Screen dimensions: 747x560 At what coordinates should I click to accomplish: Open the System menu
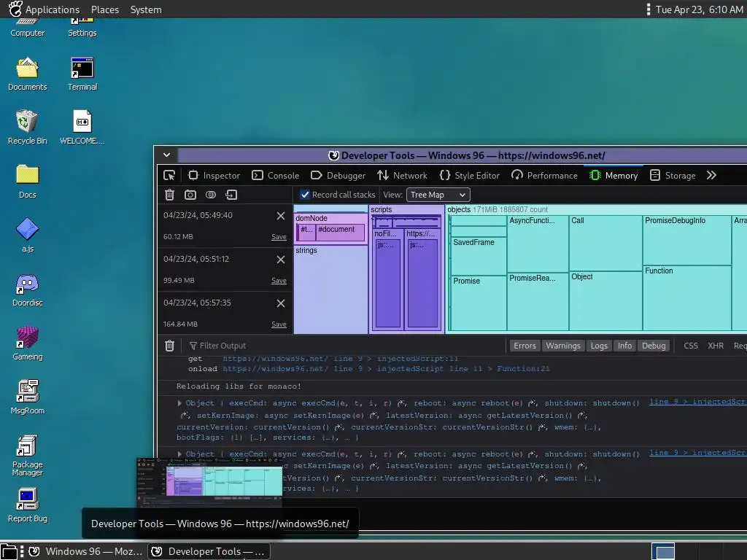tap(146, 9)
